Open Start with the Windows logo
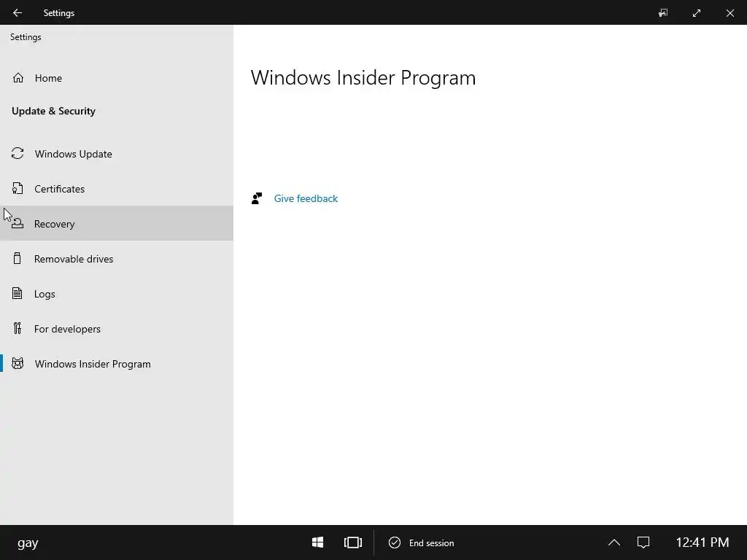The height and width of the screenshot is (560, 747). (x=318, y=542)
